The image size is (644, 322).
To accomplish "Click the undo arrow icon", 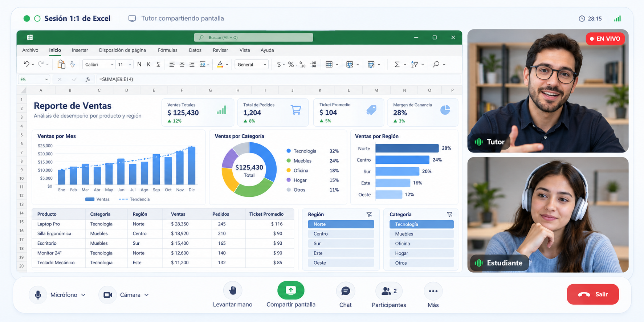I will 26,64.
